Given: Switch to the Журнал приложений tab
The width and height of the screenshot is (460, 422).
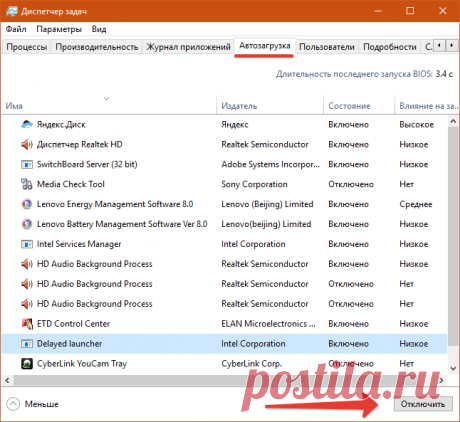Looking at the screenshot, I should (x=188, y=47).
